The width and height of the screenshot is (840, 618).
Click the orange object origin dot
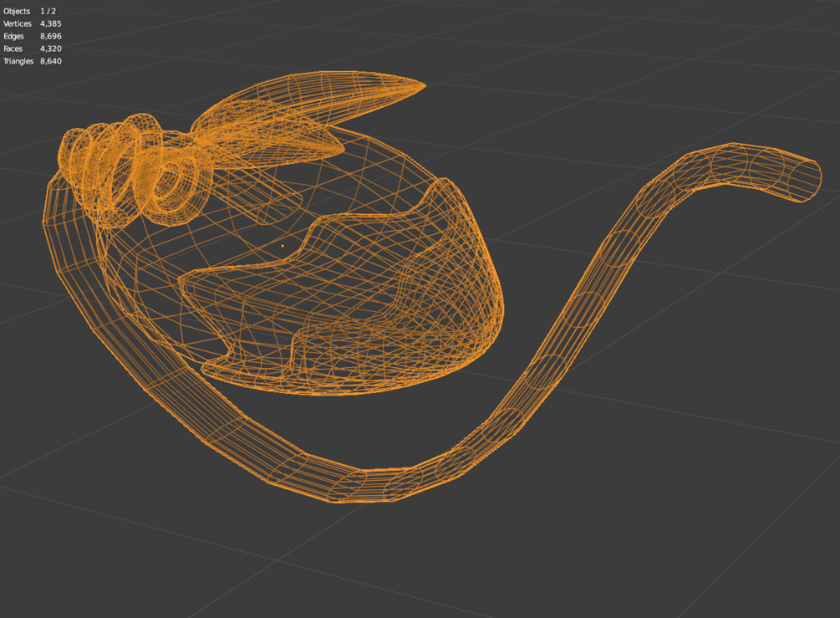point(283,246)
